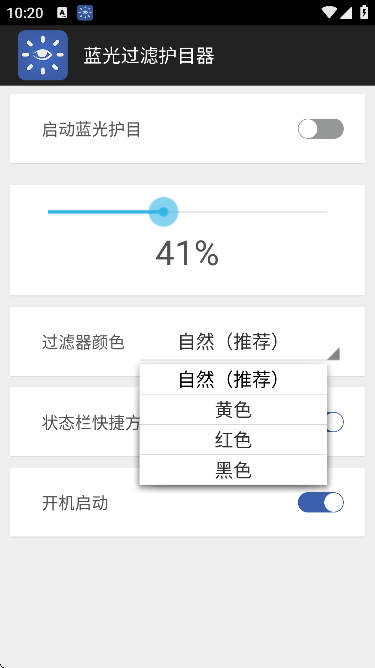Select 黄色 filter color option
Screen dimensions: 375x668
pos(233,409)
